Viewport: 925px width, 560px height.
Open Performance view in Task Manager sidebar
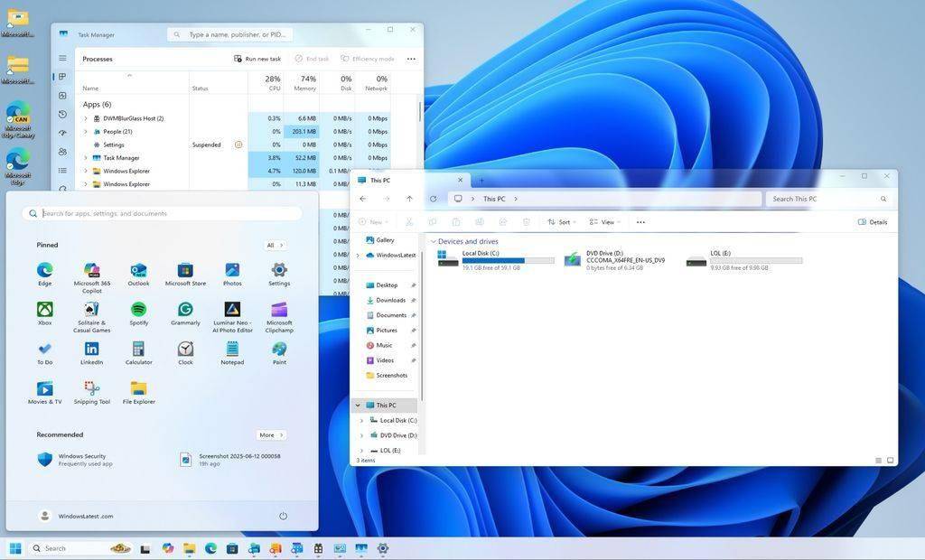click(x=61, y=95)
